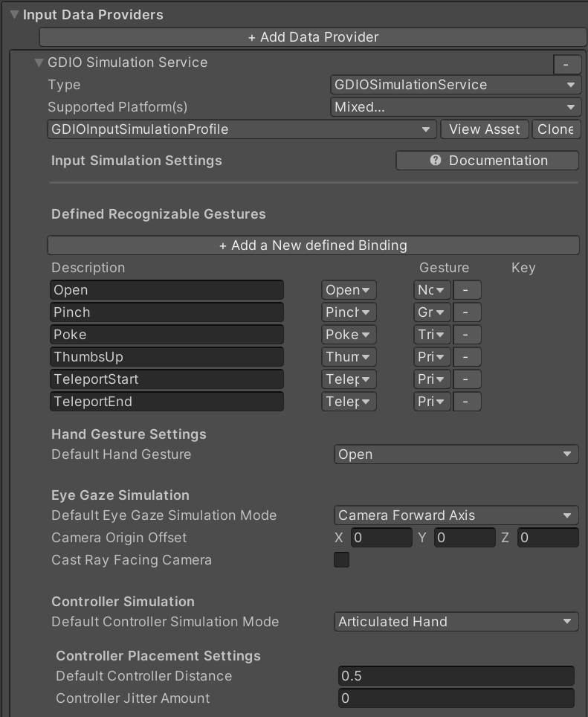Click the Controller Jitter Amount label

coord(132,698)
